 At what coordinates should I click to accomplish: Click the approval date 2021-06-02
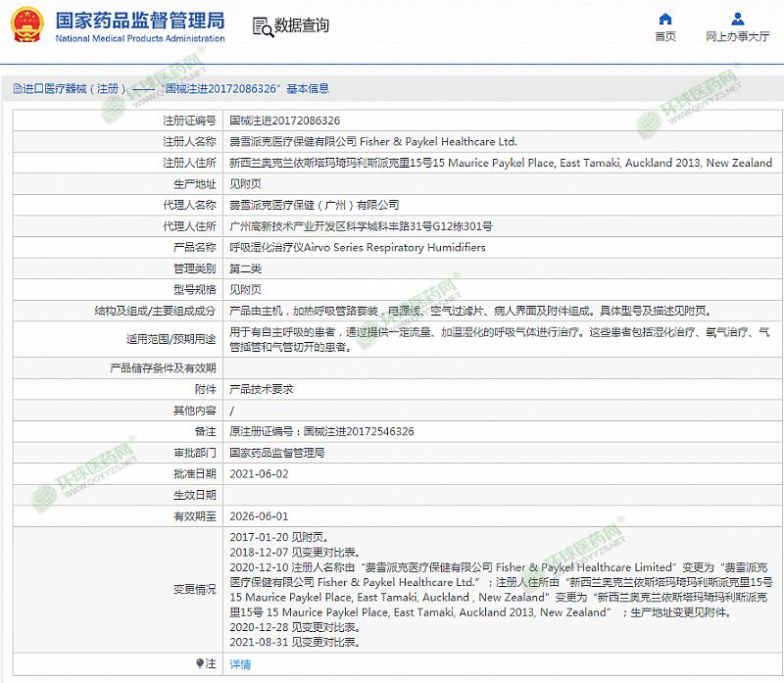tap(259, 473)
